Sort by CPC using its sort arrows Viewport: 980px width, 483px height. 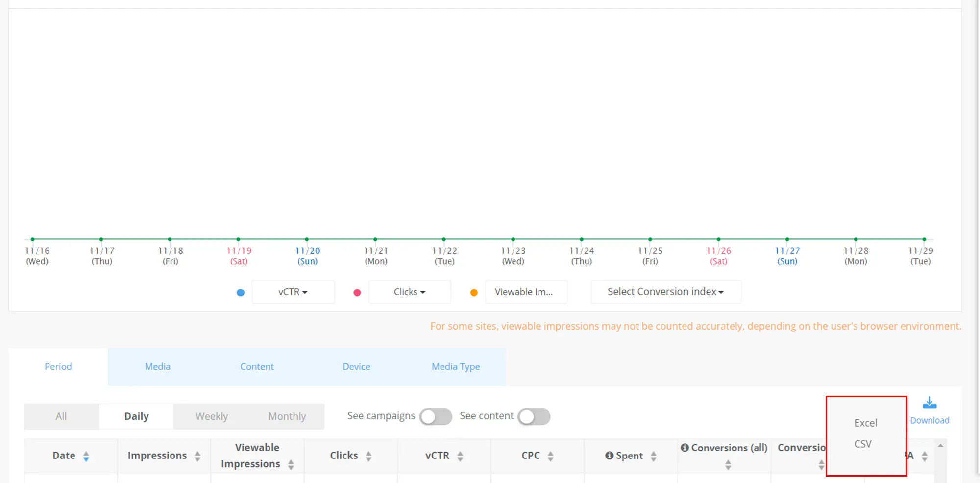click(551, 457)
